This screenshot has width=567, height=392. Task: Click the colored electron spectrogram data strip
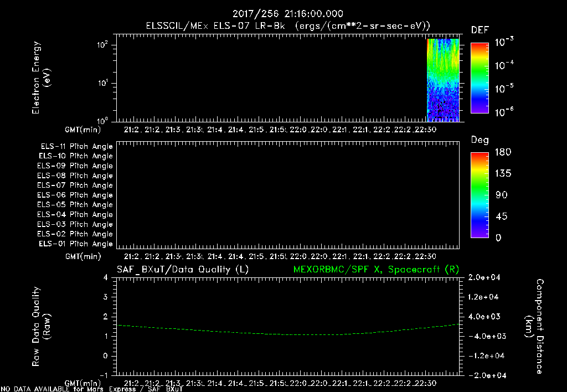443,80
